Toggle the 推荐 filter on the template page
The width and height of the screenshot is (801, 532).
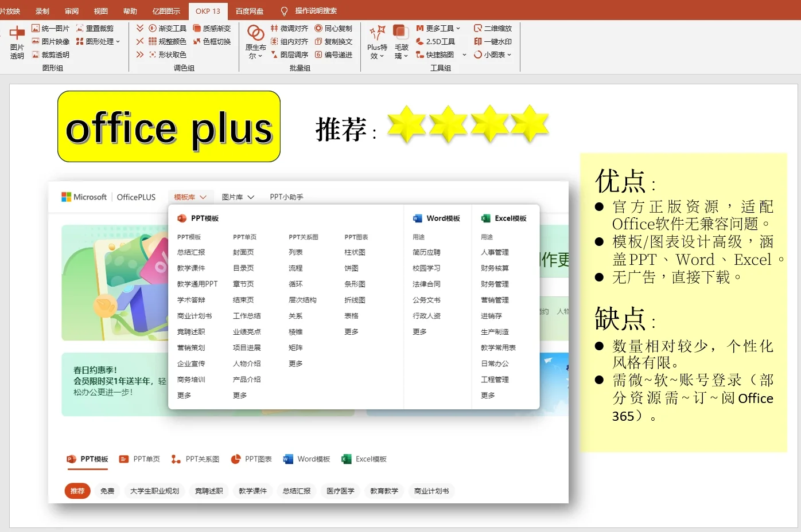[x=77, y=491]
